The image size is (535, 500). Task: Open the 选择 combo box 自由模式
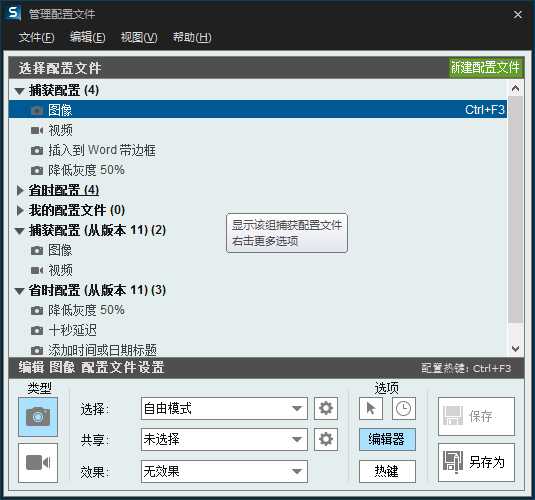[224, 408]
